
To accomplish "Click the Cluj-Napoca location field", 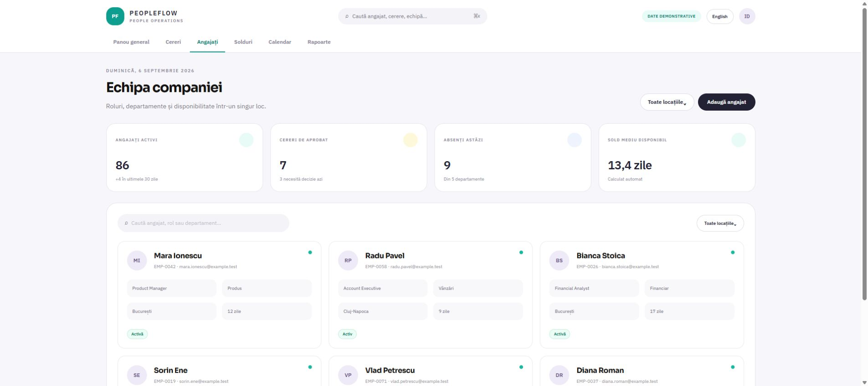I will click(383, 311).
